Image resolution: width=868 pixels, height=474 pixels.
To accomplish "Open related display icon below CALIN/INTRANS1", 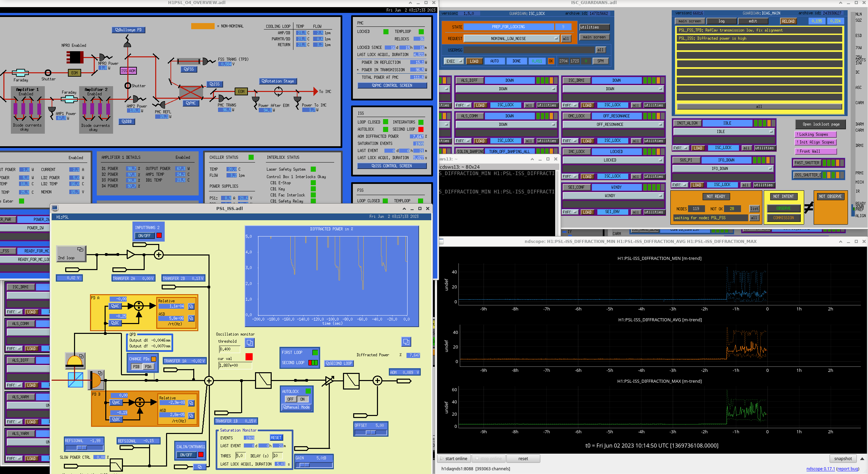I will click(200, 467).
